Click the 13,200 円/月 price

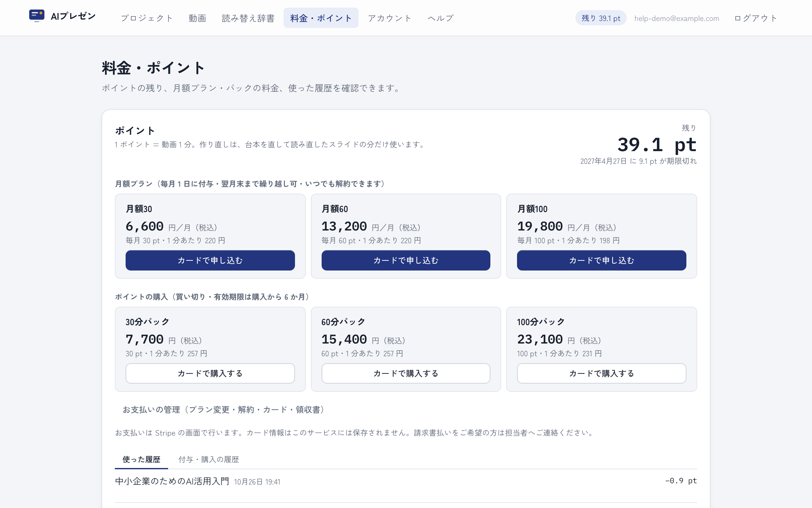pyautogui.click(x=371, y=227)
